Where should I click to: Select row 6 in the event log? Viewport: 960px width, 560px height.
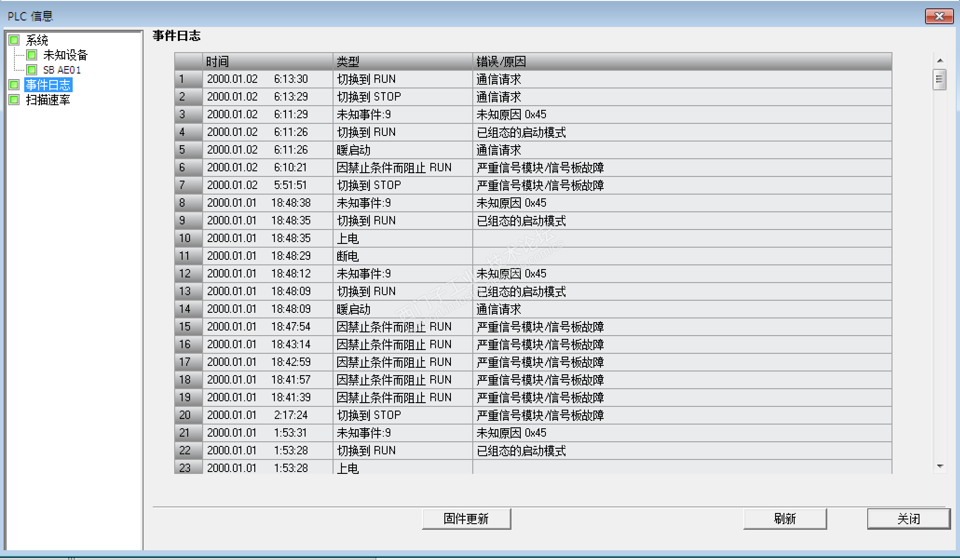click(x=188, y=168)
